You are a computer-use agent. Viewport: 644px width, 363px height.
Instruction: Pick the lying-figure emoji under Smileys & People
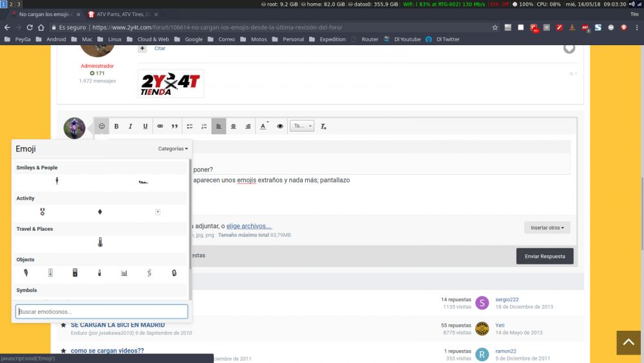pos(143,182)
